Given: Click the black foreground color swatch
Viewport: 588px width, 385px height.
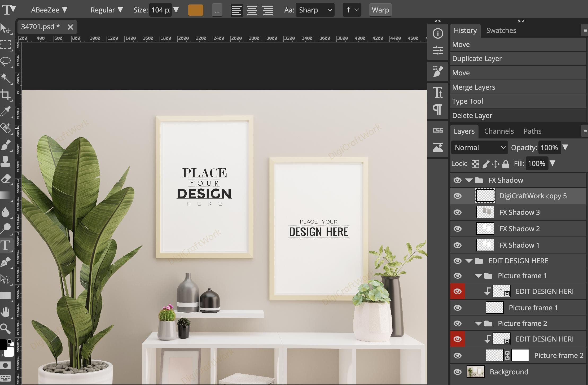Looking at the screenshot, I should tap(3, 345).
